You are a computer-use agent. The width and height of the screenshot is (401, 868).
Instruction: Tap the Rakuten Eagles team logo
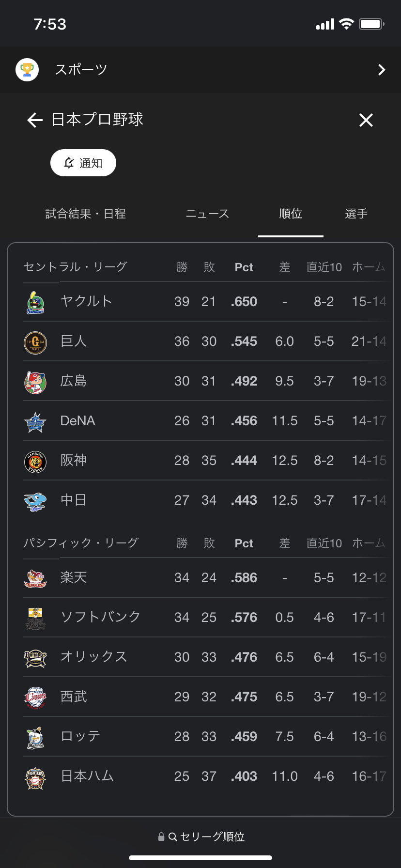pos(35,579)
